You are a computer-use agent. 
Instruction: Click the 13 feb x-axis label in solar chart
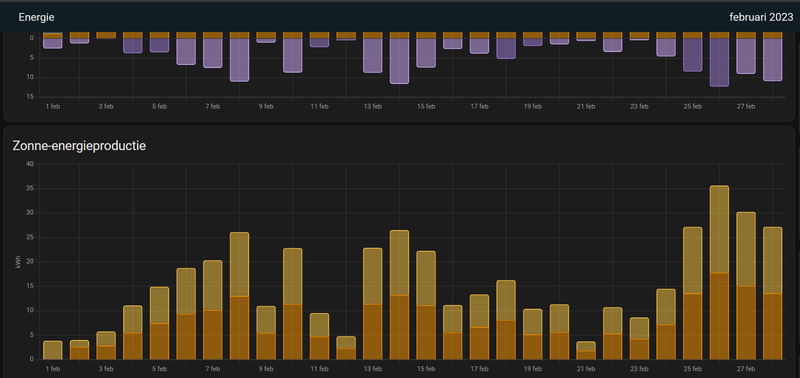[x=372, y=369]
